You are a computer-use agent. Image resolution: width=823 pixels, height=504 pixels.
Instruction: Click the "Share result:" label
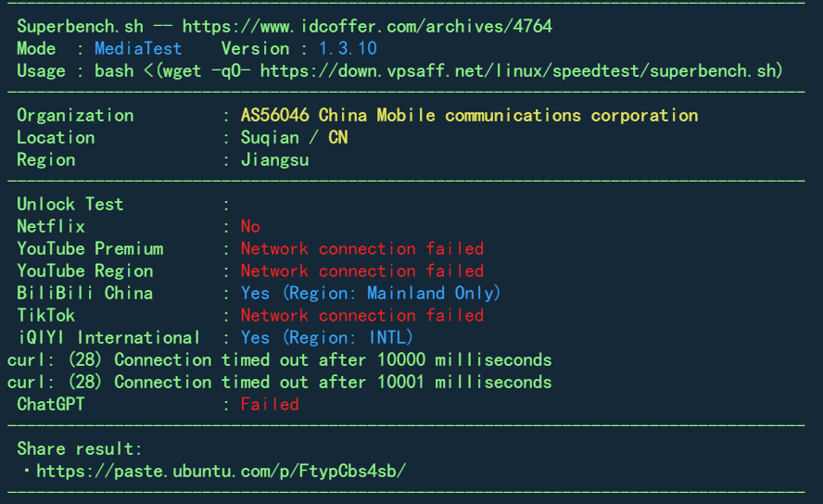coord(80,448)
